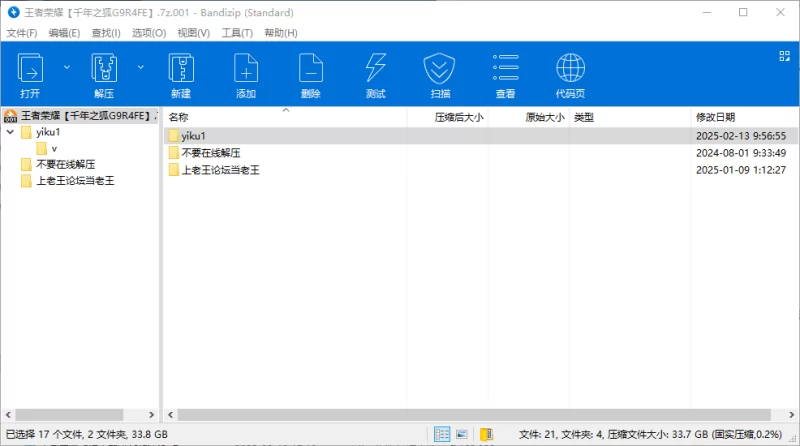Close the Bandizip window

click(781, 12)
